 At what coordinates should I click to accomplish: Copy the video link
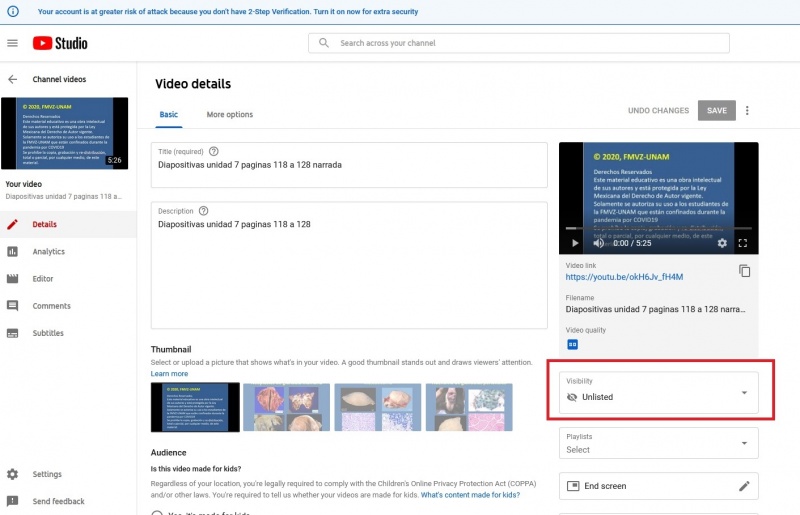[744, 271]
